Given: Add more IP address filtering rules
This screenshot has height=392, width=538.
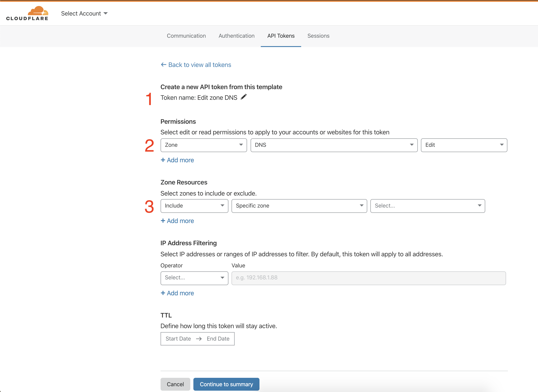Looking at the screenshot, I should 177,293.
